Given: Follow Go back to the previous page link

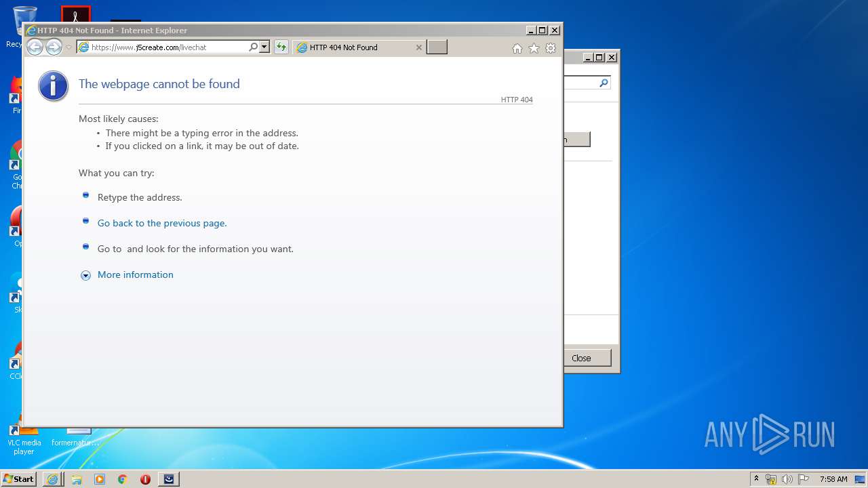Looking at the screenshot, I should 162,223.
